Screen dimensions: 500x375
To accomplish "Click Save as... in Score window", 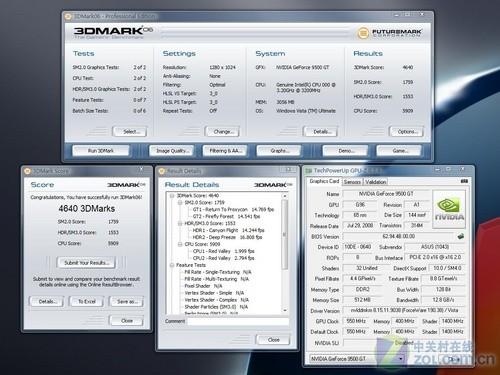I will [x=127, y=302].
